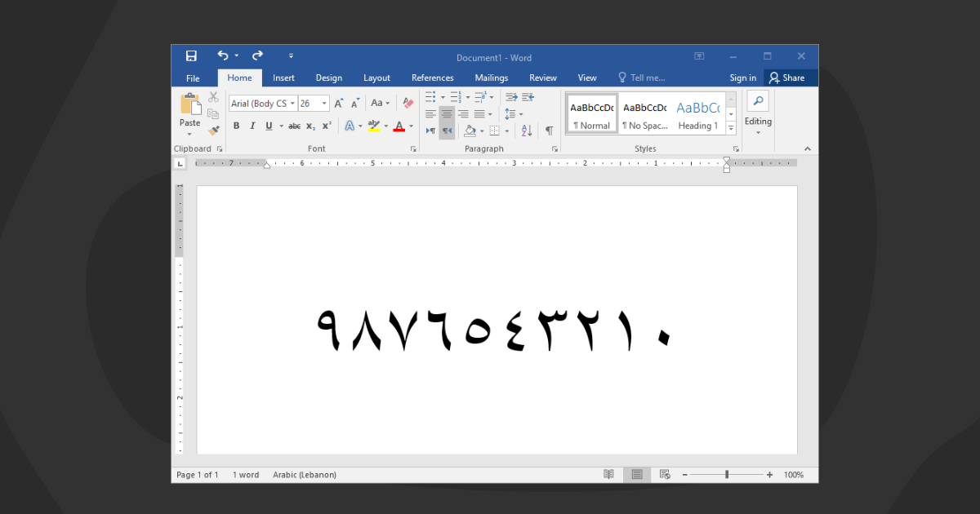Select the Format Painter brush

213,130
